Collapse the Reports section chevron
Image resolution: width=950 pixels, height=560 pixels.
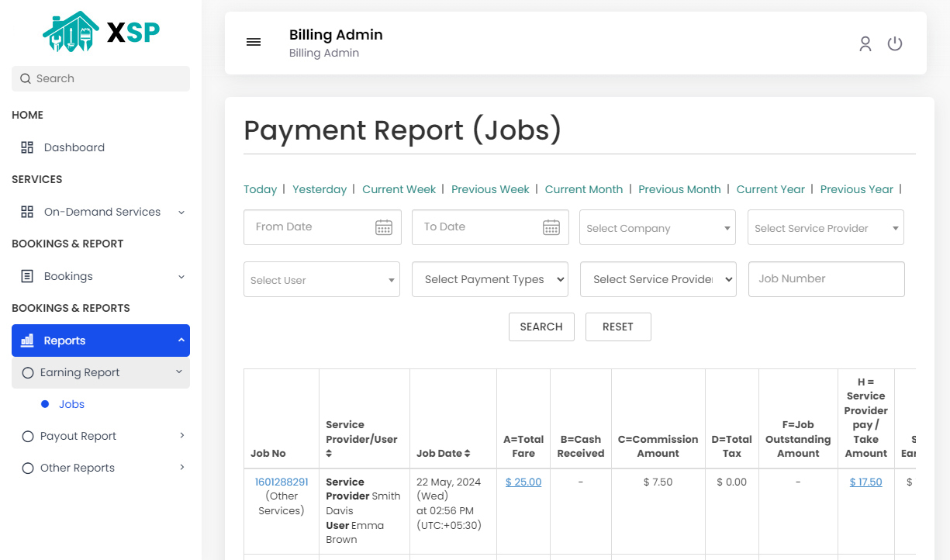point(181,340)
